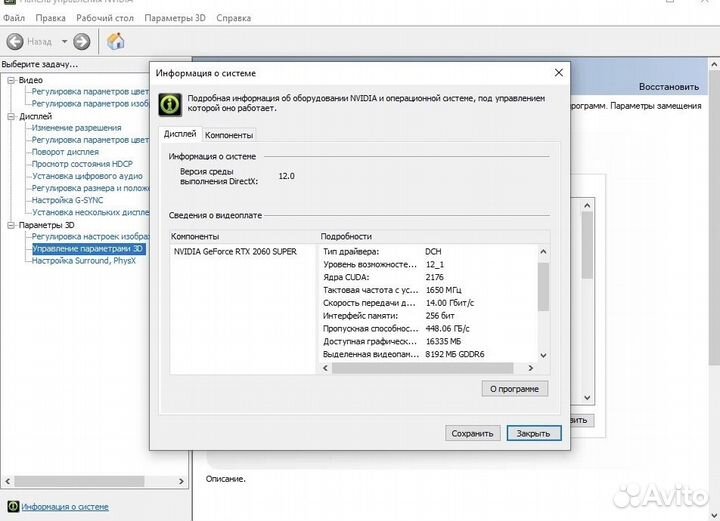Open the Параметры 3D menu
The height and width of the screenshot is (521, 720).
(175, 18)
